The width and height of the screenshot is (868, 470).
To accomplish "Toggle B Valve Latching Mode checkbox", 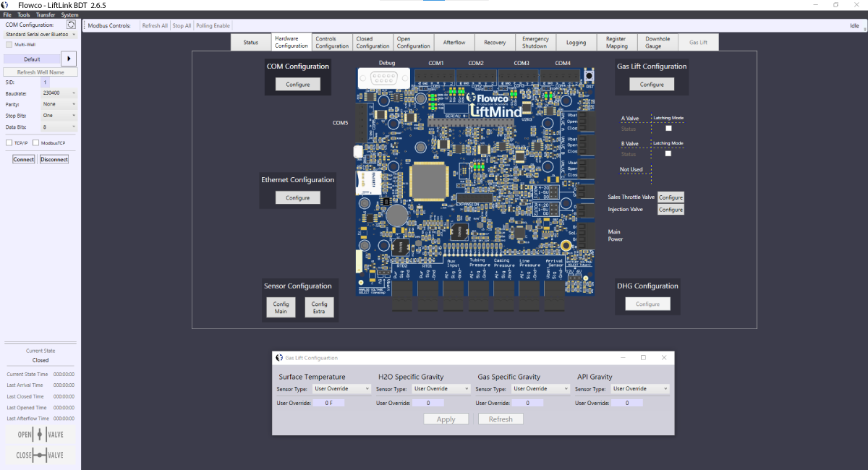I will [668, 153].
